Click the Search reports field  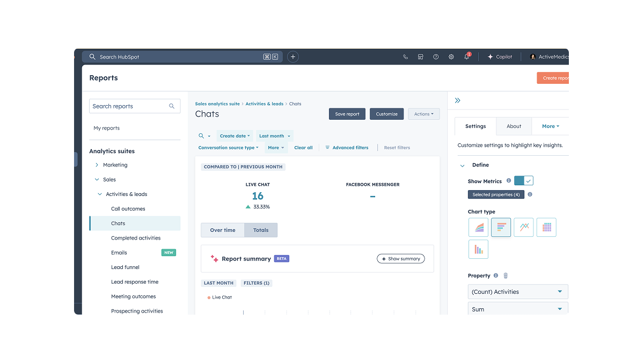[x=130, y=106]
